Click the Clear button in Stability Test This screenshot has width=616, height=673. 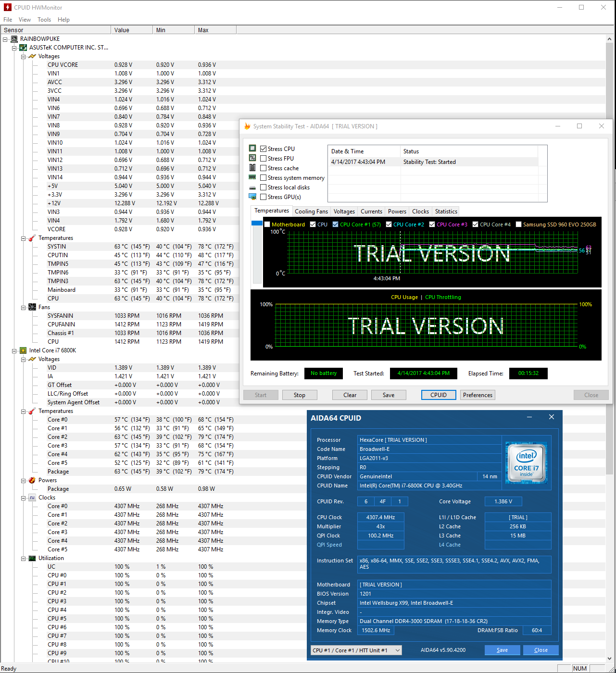tap(350, 395)
